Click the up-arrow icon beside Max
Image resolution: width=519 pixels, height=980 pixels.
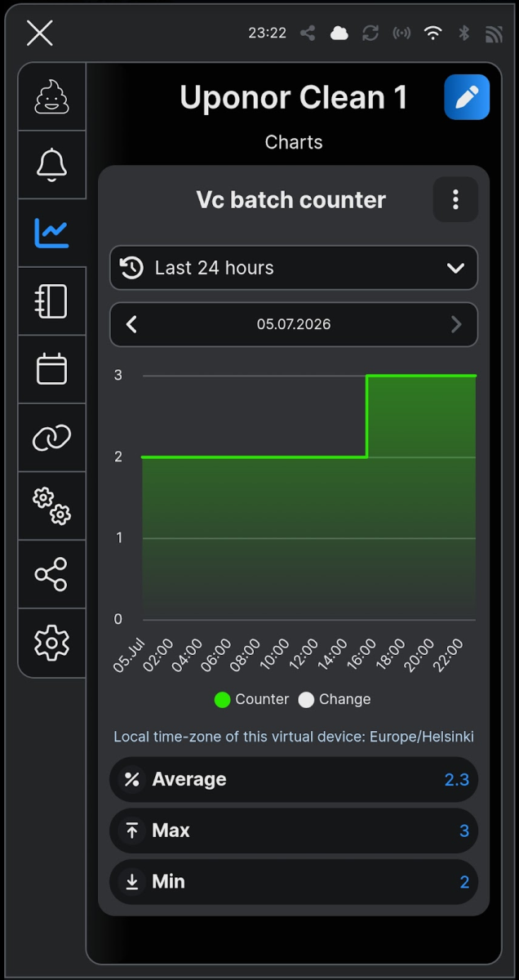pos(131,831)
